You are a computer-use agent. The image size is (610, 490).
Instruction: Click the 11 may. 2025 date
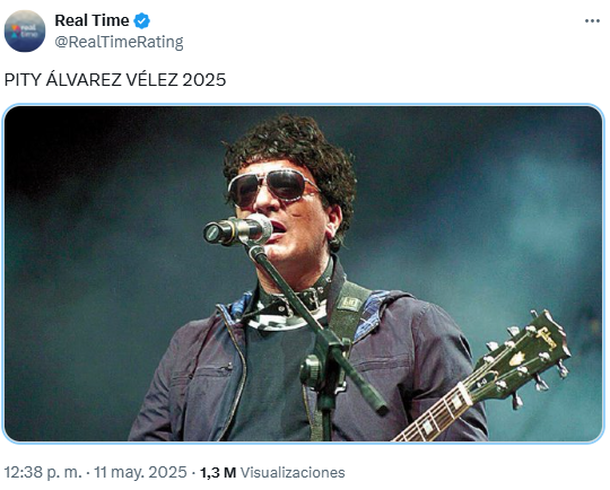pos(140,472)
